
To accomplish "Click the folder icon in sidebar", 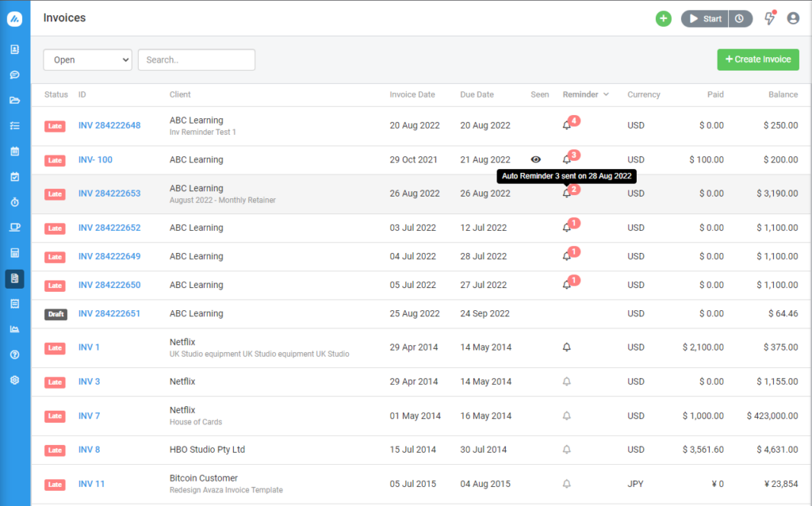I will click(x=14, y=100).
